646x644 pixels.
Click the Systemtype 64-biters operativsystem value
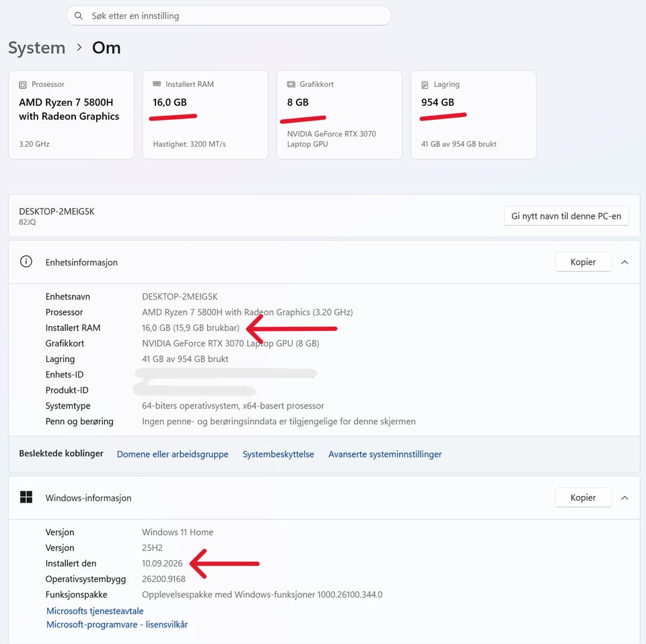point(234,406)
